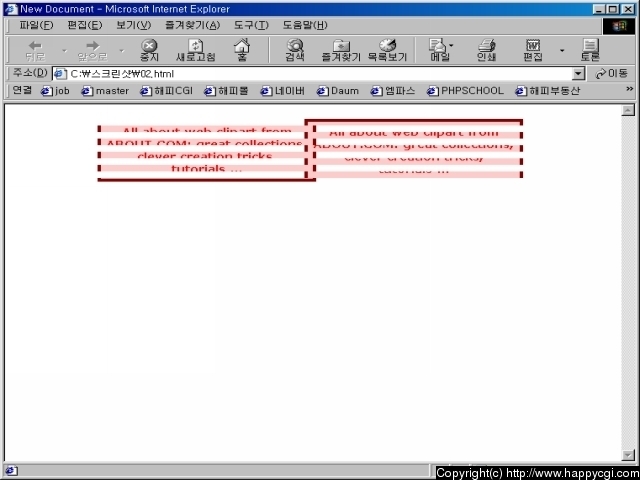Screen dimensions: 640x480
Task: Expand the Forward button history arrow
Action: [122, 51]
